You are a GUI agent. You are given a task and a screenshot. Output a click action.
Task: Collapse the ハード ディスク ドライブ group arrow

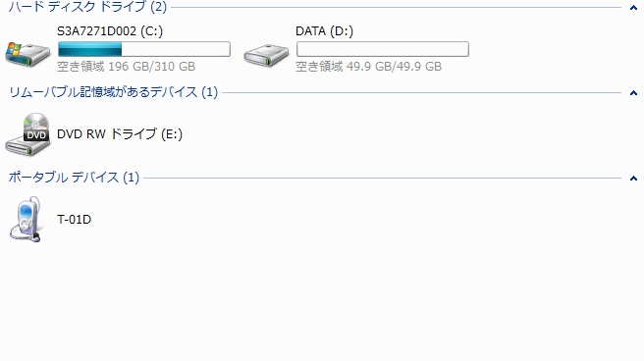coord(633,8)
